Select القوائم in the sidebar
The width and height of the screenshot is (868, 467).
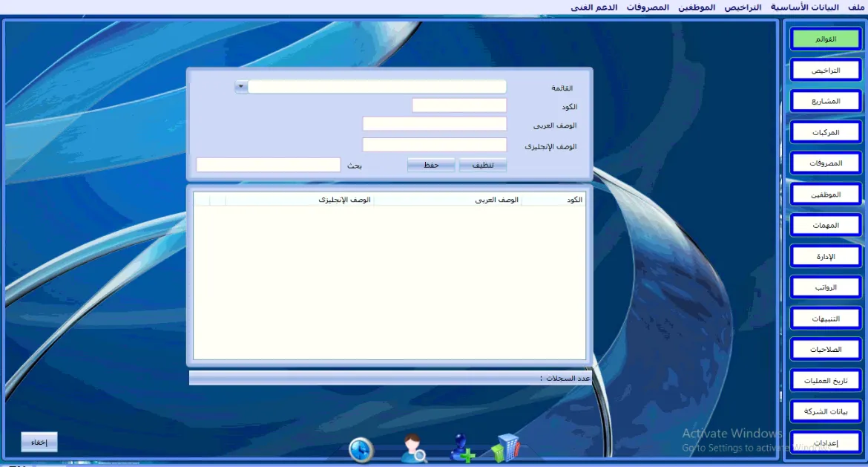coord(826,39)
